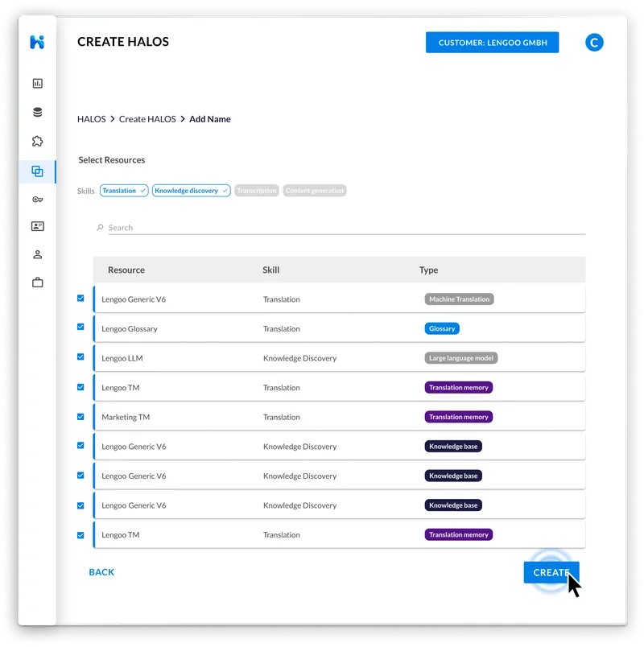Click the magnifier search icon
Image resolution: width=644 pixels, height=647 pixels.
click(x=100, y=228)
